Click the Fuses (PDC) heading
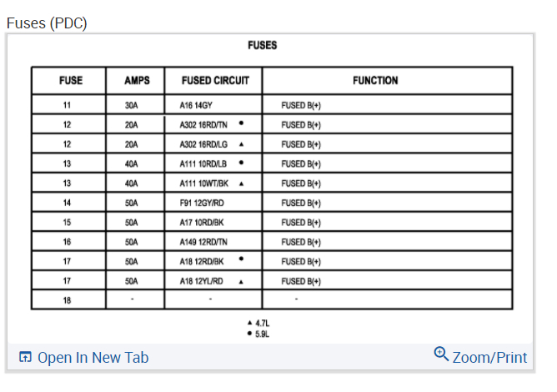The width and height of the screenshot is (557, 392). pyautogui.click(x=47, y=23)
